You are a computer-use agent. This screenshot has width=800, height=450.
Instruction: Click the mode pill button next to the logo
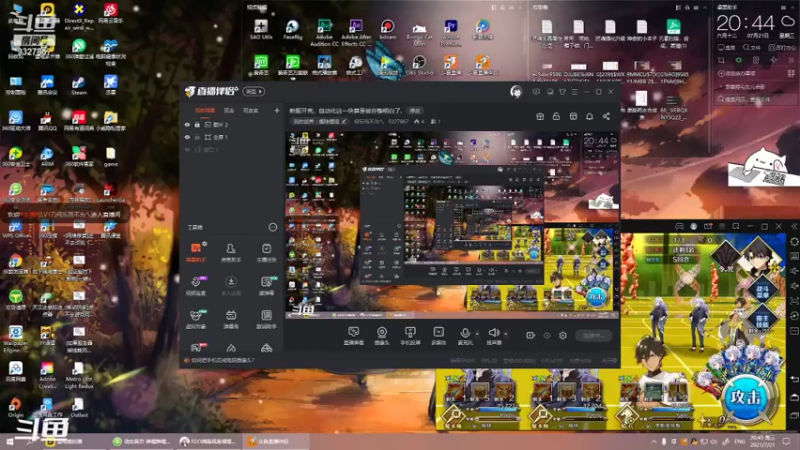254,92
